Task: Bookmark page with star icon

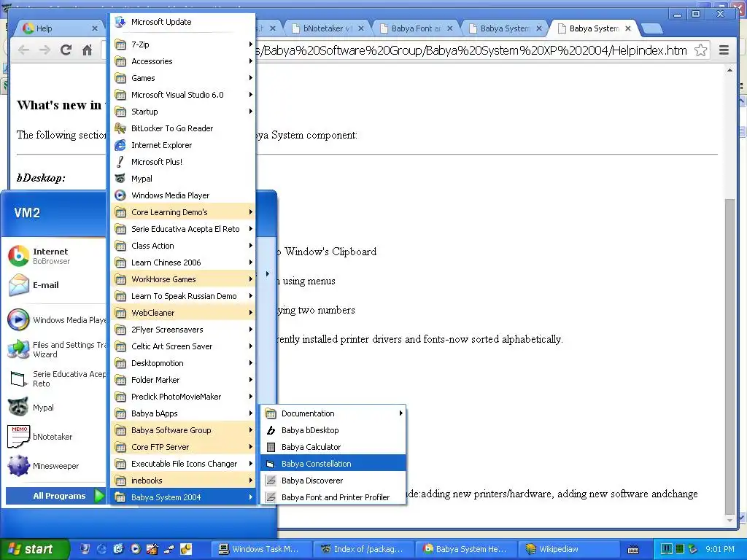Action: (x=700, y=50)
